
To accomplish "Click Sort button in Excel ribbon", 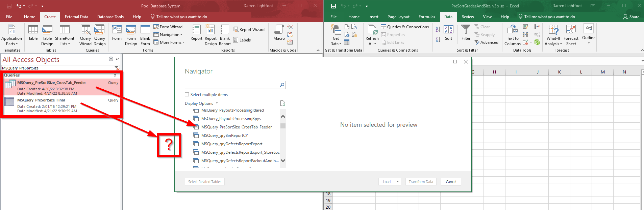I will 448,33.
